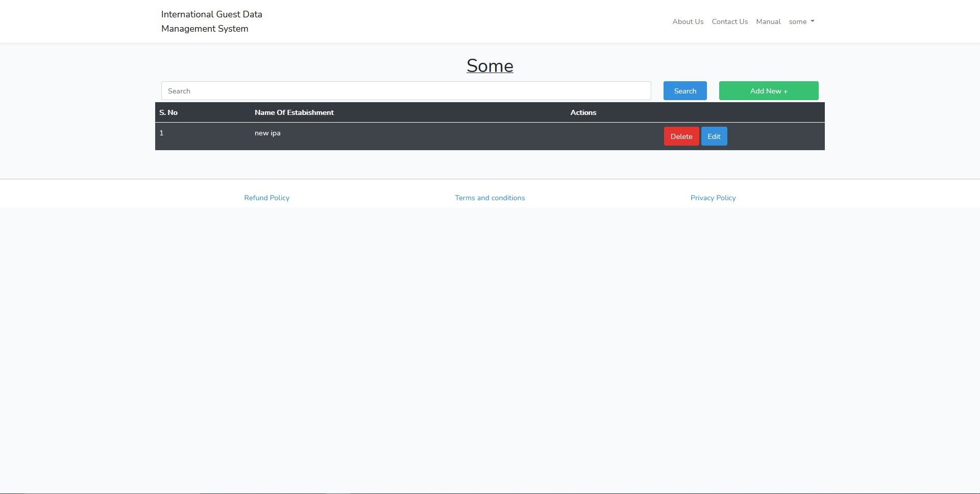Screen dimensions: 980x494
Task: Open the Manual nav link
Action: tap(768, 21)
